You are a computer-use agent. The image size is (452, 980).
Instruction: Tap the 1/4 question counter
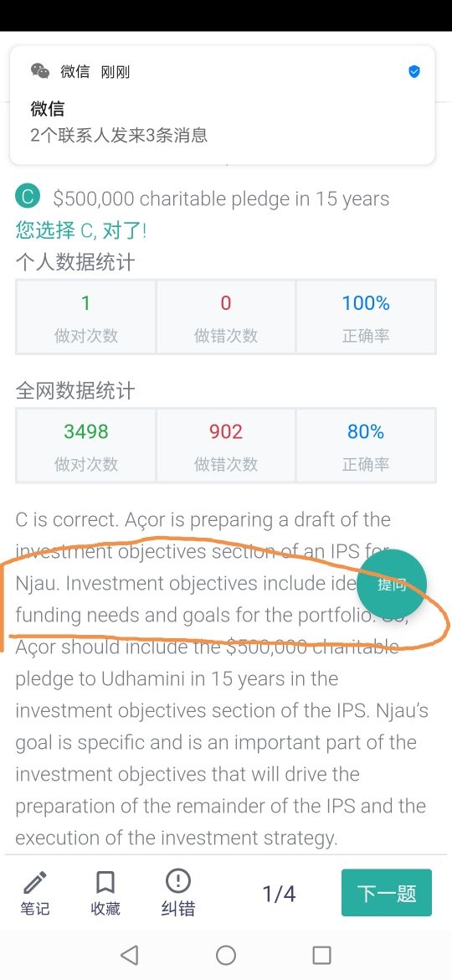pos(279,894)
